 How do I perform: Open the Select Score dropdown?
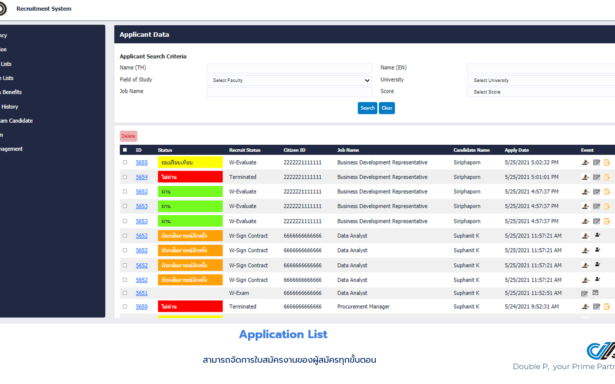[541, 92]
